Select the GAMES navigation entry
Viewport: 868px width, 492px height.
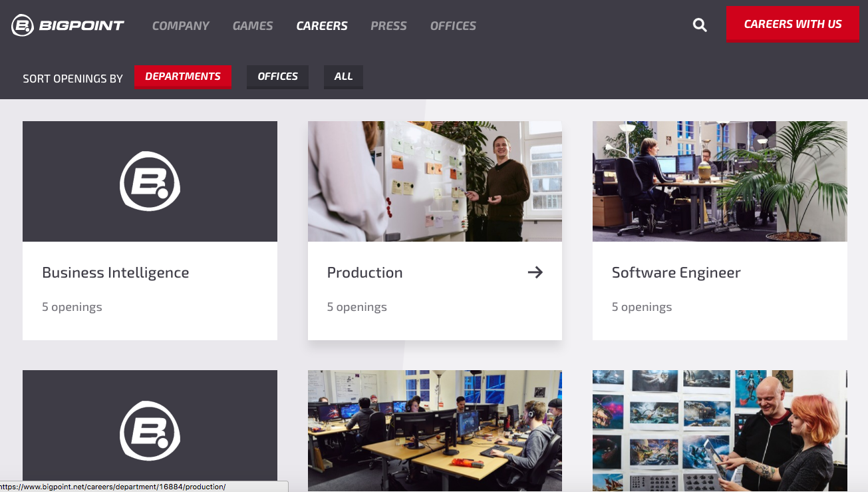coord(252,25)
